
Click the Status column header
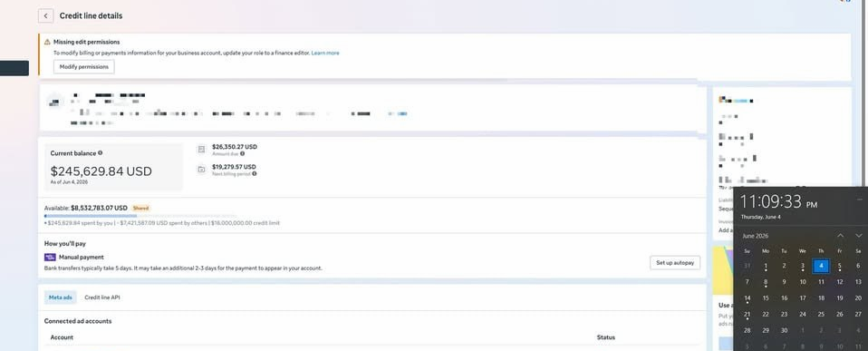605,337
